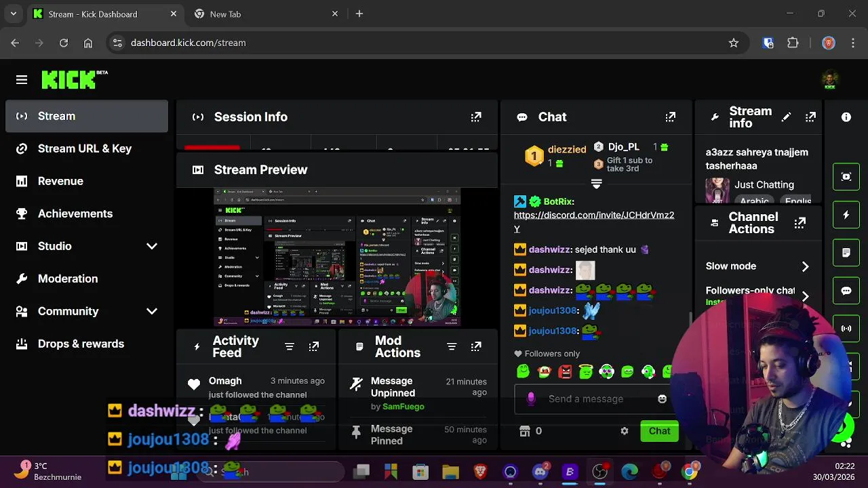Click the BotRix username in chat
This screenshot has height=488, width=868.
tap(558, 201)
